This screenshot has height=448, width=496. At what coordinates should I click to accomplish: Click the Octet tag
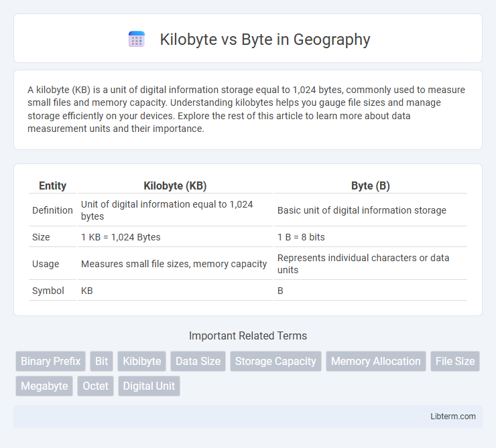pos(96,386)
